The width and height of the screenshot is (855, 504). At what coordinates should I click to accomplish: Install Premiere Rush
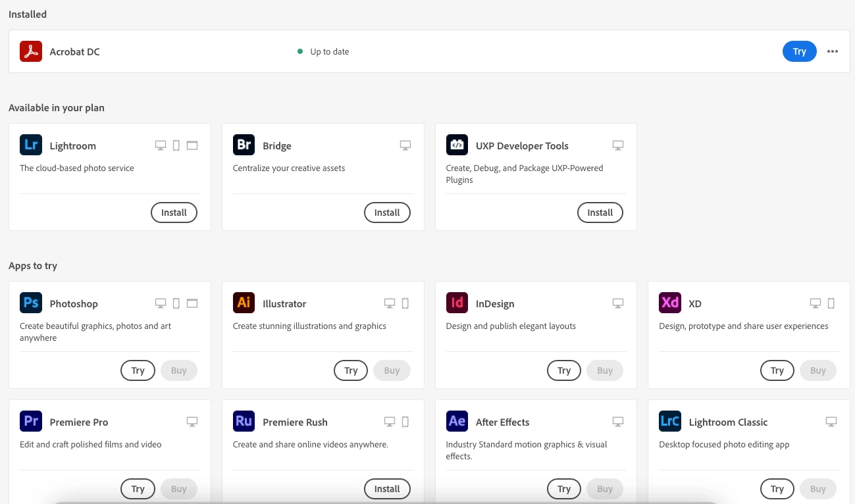(x=387, y=489)
